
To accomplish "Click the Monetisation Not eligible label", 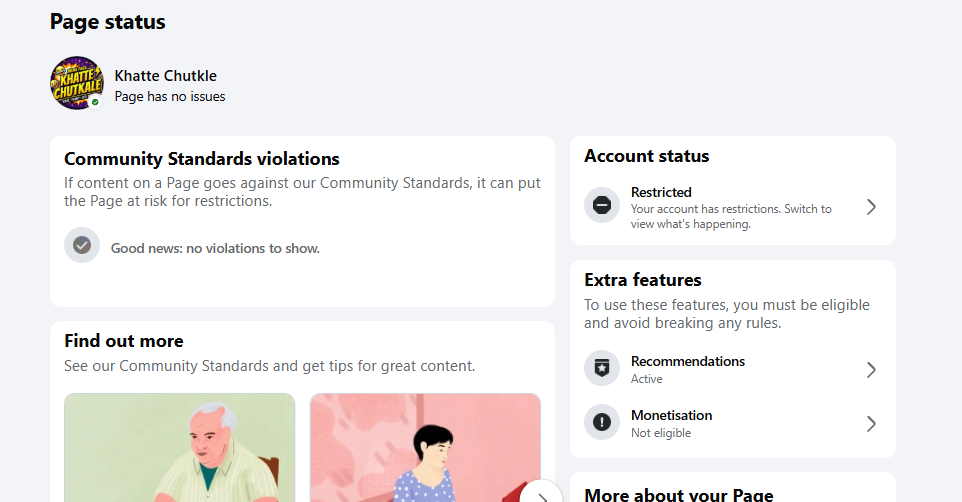I will [661, 433].
